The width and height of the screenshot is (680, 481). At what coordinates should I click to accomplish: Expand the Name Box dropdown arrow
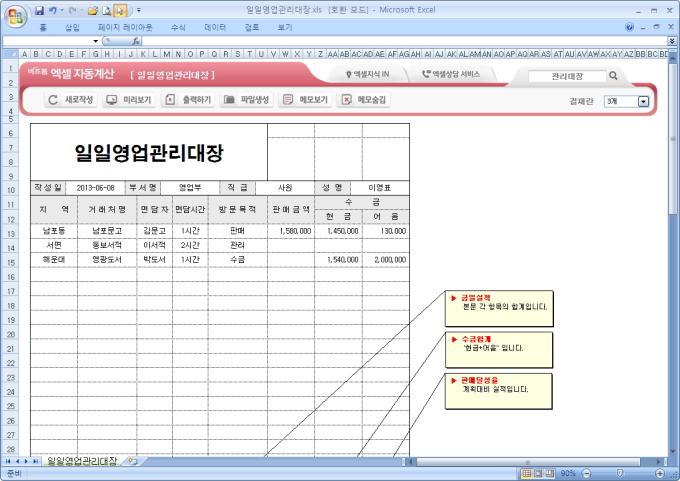click(x=95, y=41)
